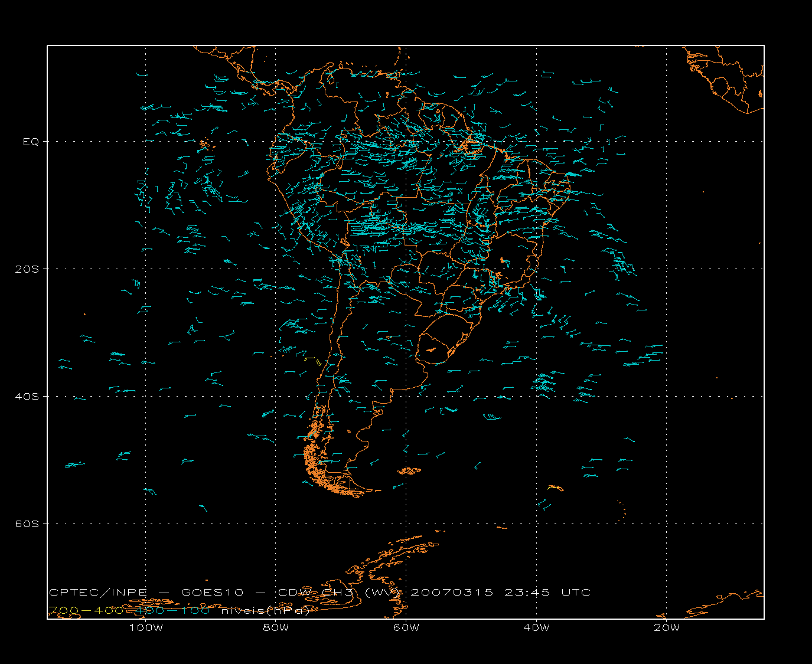Click the 100W longitude label
812x664 pixels.
pyautogui.click(x=146, y=627)
